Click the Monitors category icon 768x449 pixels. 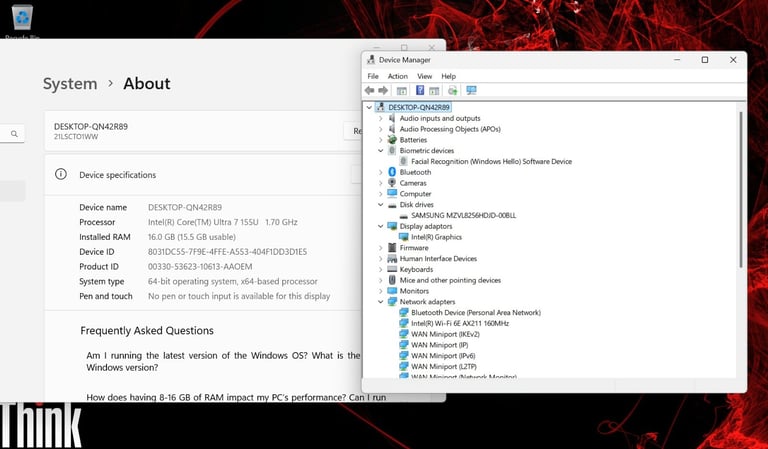click(392, 290)
